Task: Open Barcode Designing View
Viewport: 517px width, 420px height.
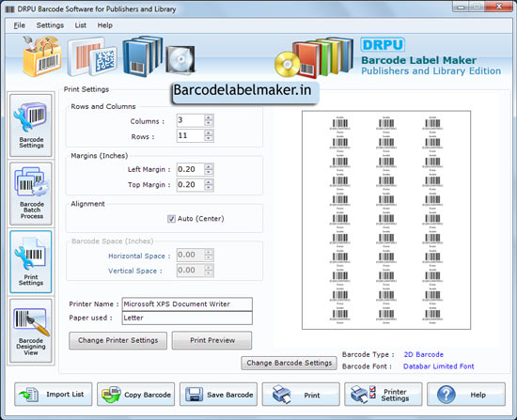Action: tap(31, 331)
